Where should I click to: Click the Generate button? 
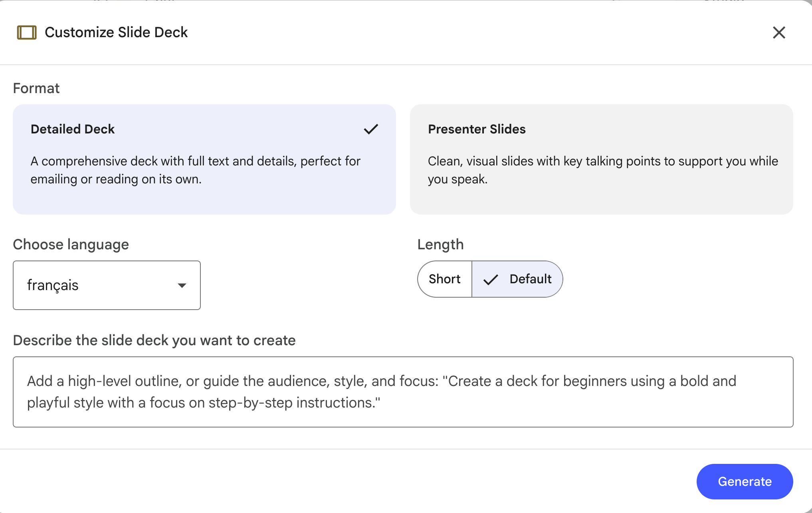(744, 481)
